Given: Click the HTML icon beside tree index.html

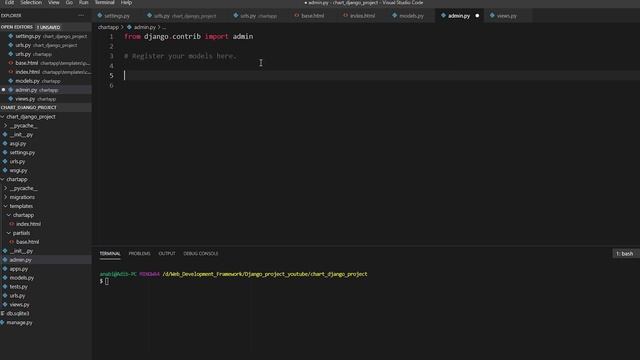Looking at the screenshot, I should (x=11, y=224).
